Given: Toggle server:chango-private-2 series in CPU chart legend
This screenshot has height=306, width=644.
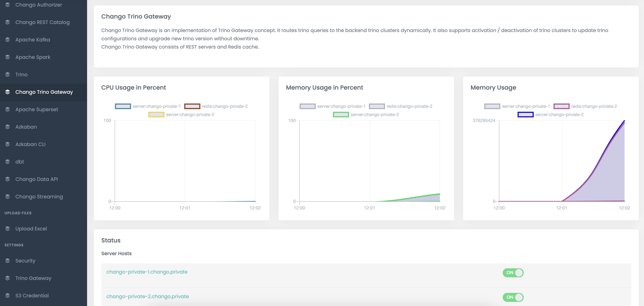Looking at the screenshot, I should click(x=181, y=115).
